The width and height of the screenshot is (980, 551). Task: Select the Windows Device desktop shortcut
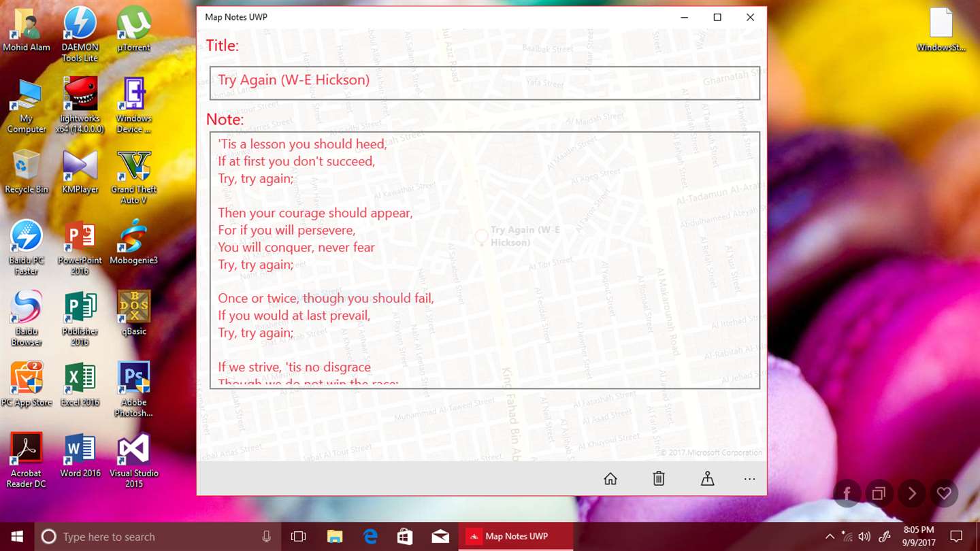pyautogui.click(x=134, y=105)
